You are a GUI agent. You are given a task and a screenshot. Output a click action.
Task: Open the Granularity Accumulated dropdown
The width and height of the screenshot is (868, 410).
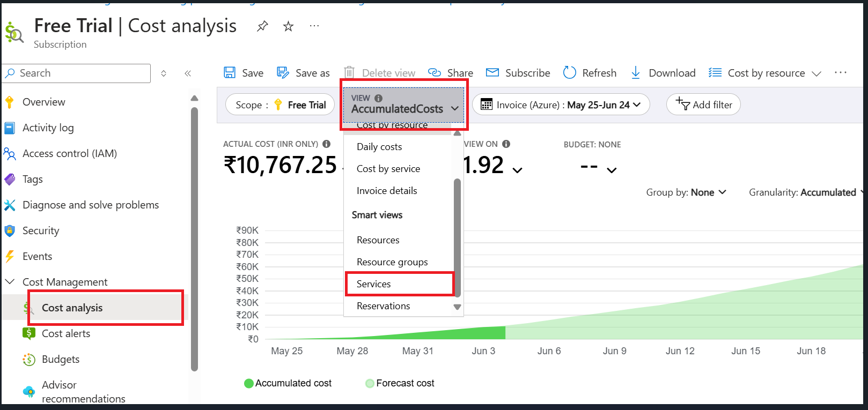806,192
